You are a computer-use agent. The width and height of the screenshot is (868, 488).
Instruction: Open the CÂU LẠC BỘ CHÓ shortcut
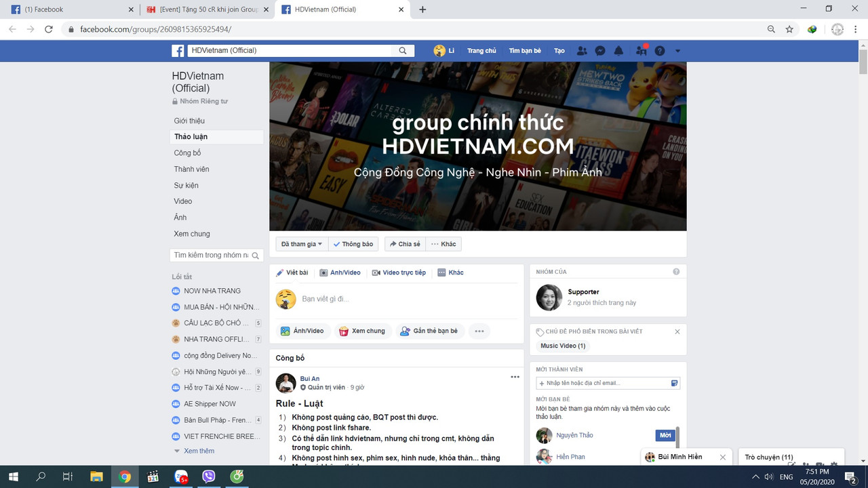pyautogui.click(x=216, y=323)
